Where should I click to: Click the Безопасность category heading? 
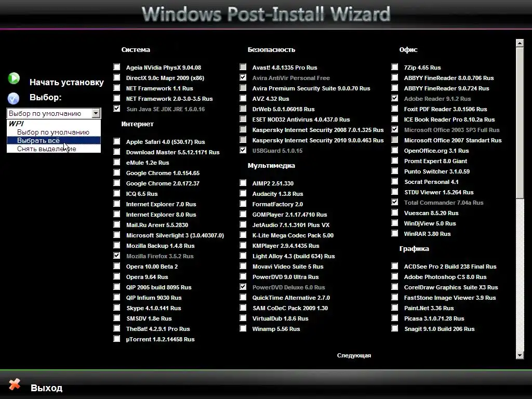[x=271, y=49]
